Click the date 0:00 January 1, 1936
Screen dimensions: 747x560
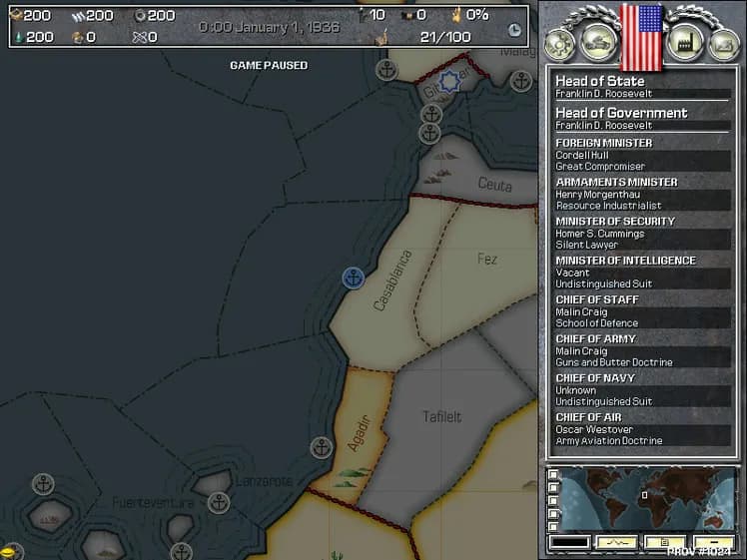tap(270, 27)
